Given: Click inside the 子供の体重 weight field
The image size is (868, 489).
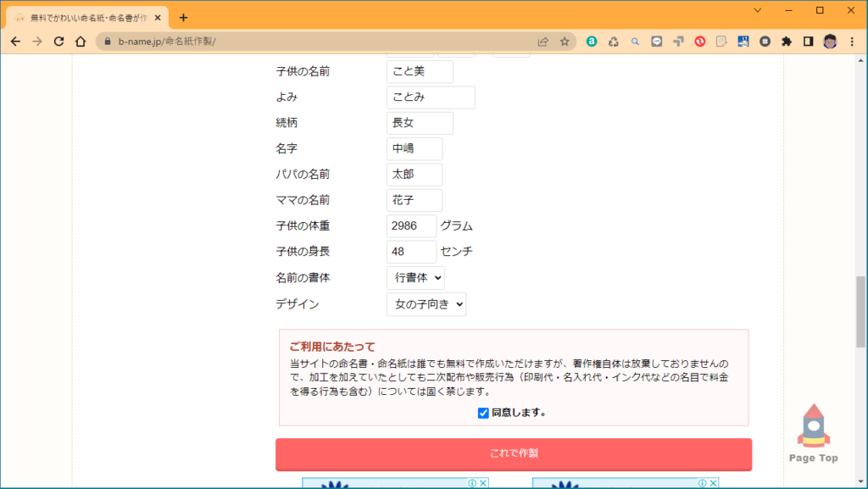Looking at the screenshot, I should point(411,225).
